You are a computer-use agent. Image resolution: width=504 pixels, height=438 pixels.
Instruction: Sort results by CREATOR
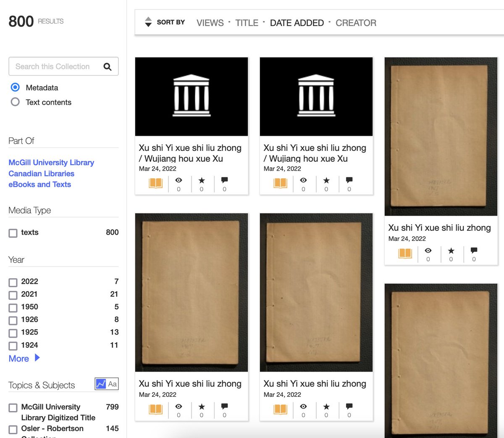[x=356, y=23]
